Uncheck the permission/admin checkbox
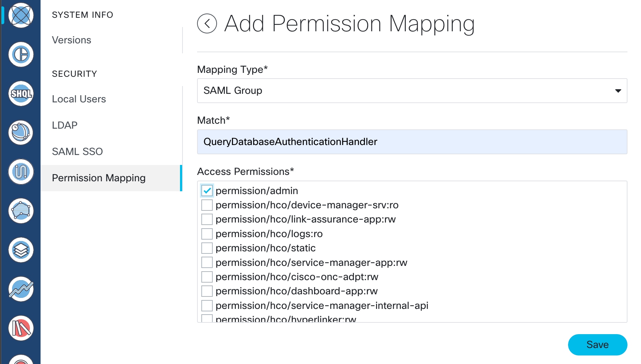Viewport: 641px width, 364px height. (x=207, y=191)
